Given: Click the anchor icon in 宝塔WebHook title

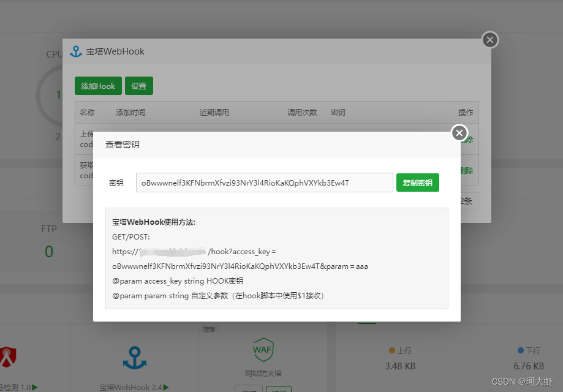Looking at the screenshot, I should (x=76, y=51).
